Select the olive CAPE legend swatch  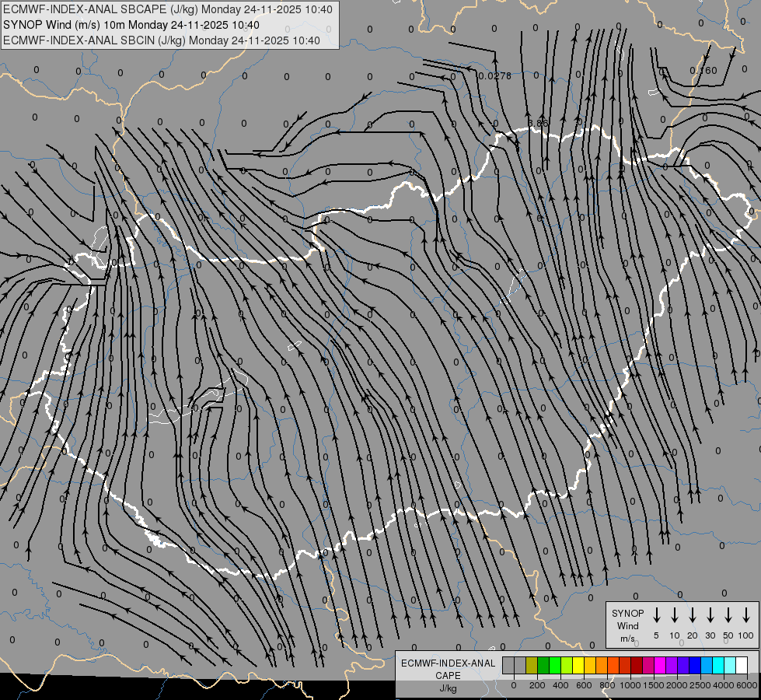(532, 665)
